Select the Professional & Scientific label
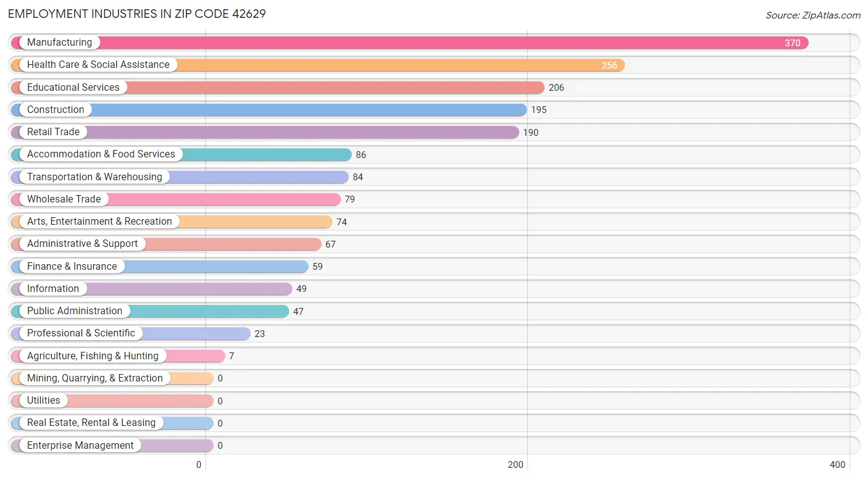Viewport: 868px width, 479px height. click(x=81, y=333)
